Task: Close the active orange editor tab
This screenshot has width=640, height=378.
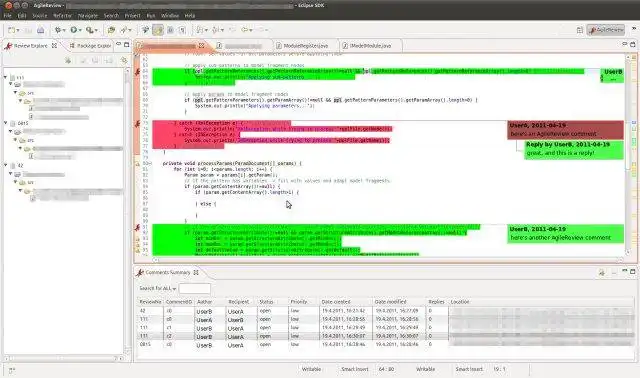Action: click(201, 46)
